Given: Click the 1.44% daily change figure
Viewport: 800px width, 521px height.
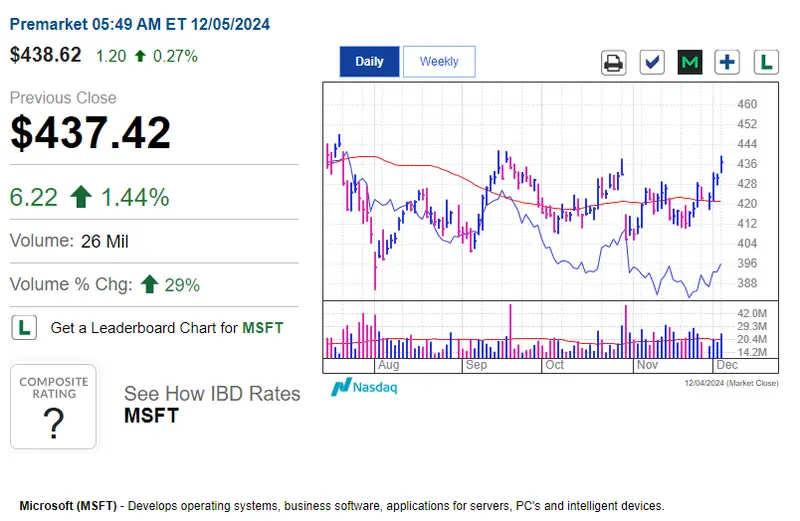Looking at the screenshot, I should point(135,197).
